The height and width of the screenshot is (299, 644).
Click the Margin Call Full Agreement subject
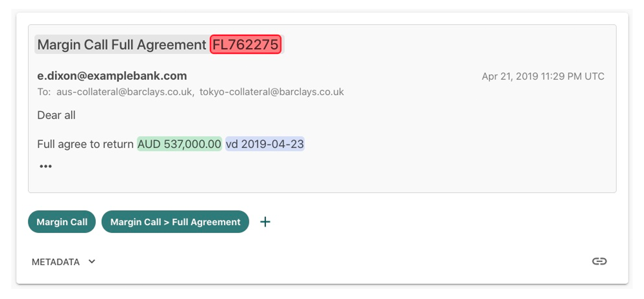[x=122, y=45]
